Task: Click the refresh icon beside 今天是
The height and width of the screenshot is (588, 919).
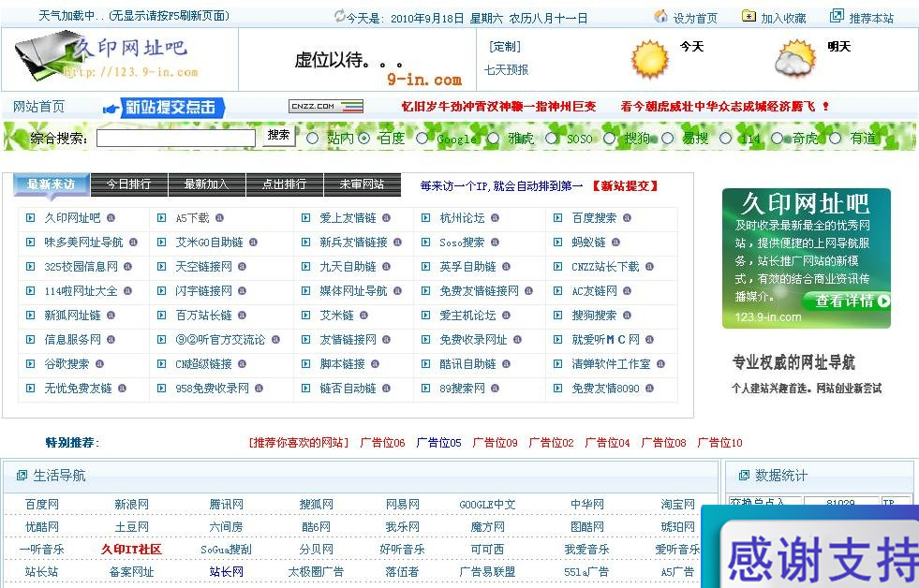Action: 339,16
